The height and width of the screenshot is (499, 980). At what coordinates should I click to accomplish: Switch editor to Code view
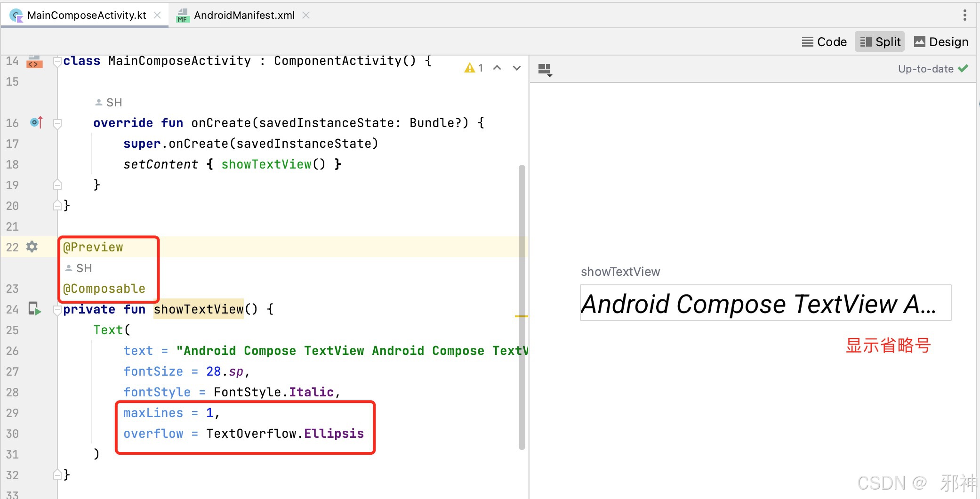824,42
